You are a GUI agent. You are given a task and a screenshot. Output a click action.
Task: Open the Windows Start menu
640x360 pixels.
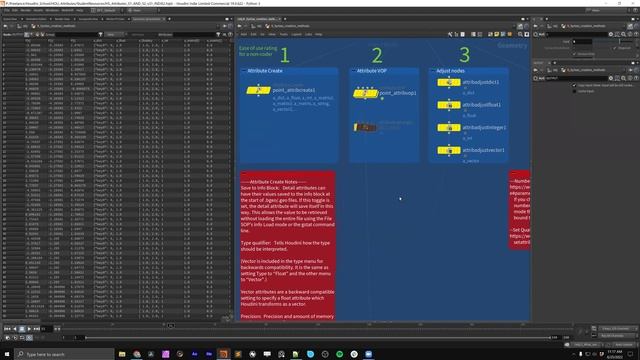coord(7,354)
